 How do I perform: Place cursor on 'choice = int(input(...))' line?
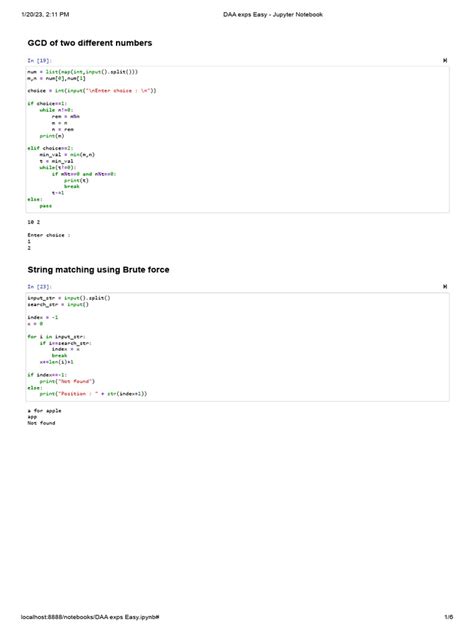tap(92, 91)
